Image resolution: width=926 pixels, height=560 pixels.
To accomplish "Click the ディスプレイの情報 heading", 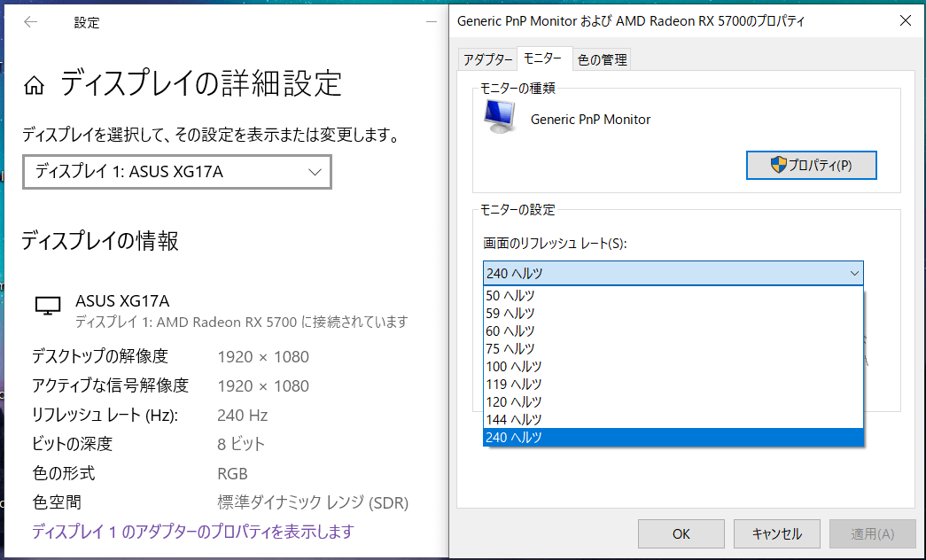I will click(x=100, y=241).
